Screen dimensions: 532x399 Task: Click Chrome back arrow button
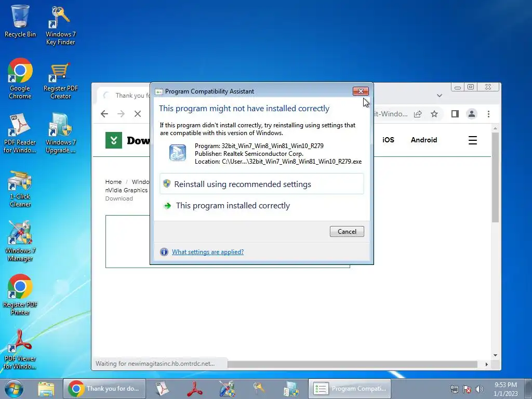104,114
